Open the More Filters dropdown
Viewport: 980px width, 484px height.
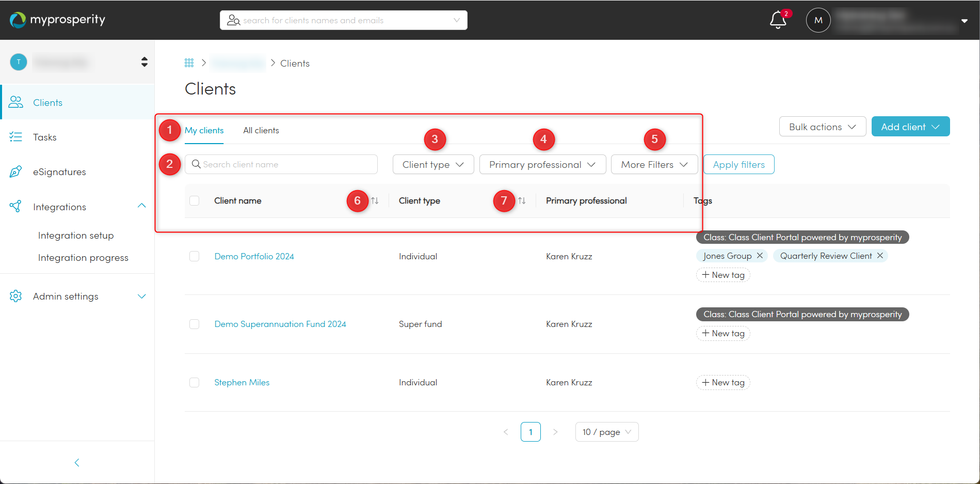[654, 164]
